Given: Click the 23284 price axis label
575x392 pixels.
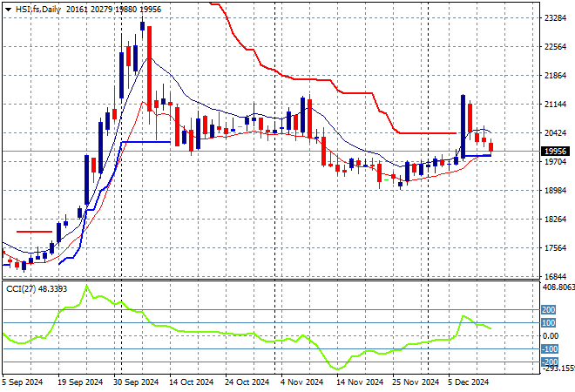Looking at the screenshot, I should coord(554,18).
